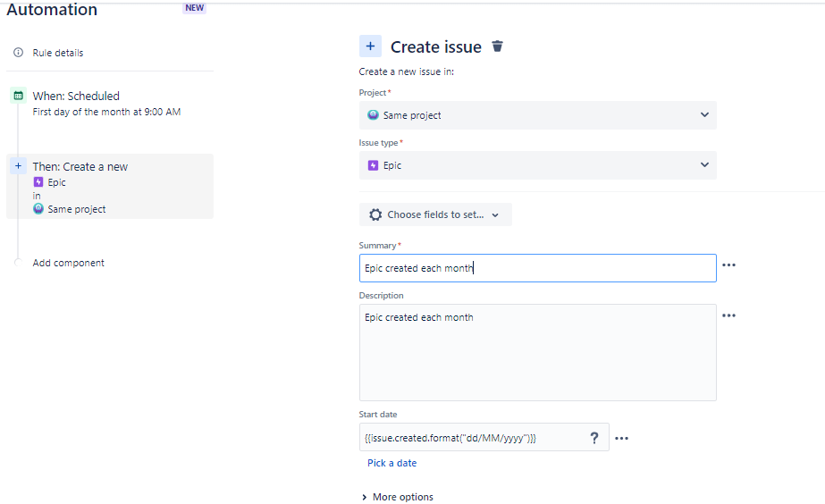
Task: Open Choose fields to set dropdown
Action: [x=435, y=214]
